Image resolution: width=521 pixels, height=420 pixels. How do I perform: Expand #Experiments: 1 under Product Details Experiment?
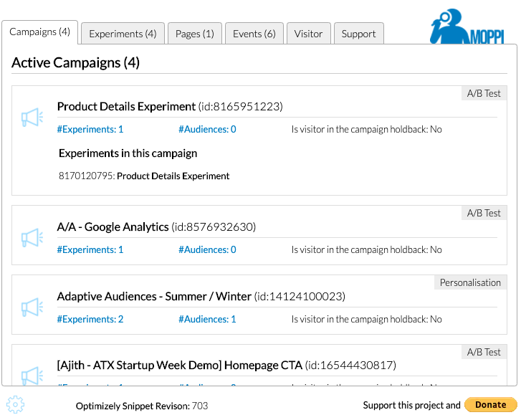pyautogui.click(x=90, y=129)
